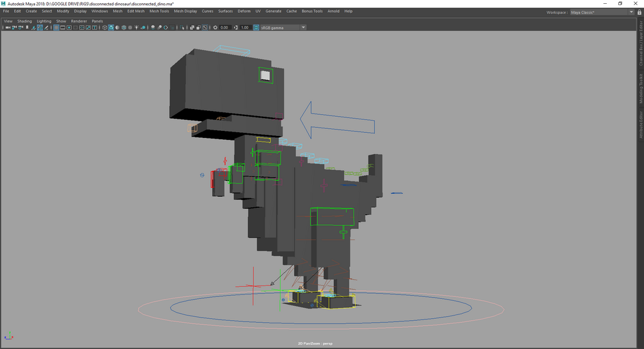Open the Attribute Editor side tab
Image resolution: width=644 pixels, height=349 pixels.
(x=640, y=124)
